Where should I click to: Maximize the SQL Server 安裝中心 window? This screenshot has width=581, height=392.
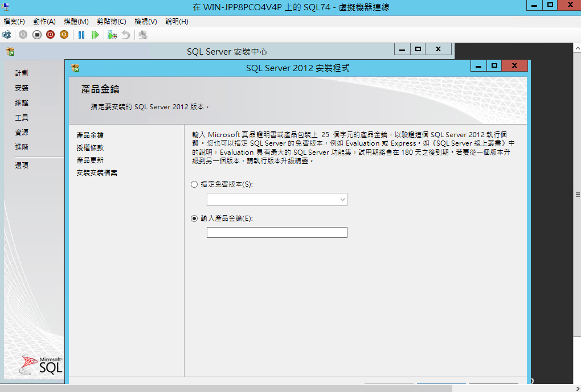click(x=418, y=49)
